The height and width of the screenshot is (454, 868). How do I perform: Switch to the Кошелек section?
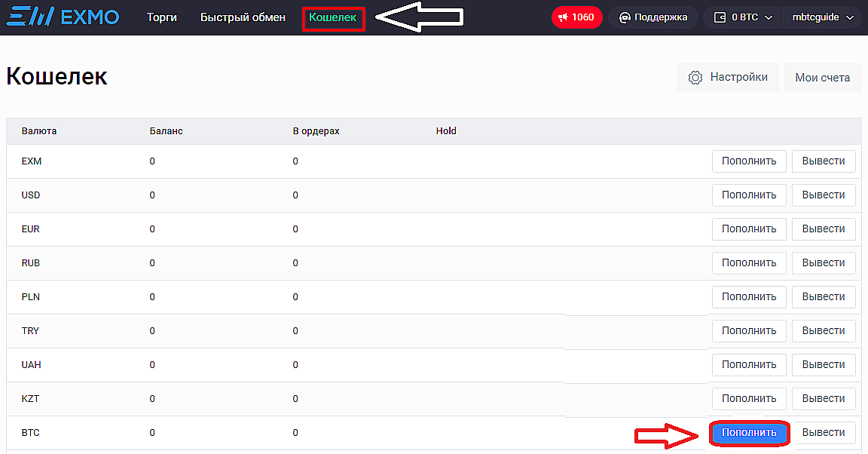tap(333, 18)
